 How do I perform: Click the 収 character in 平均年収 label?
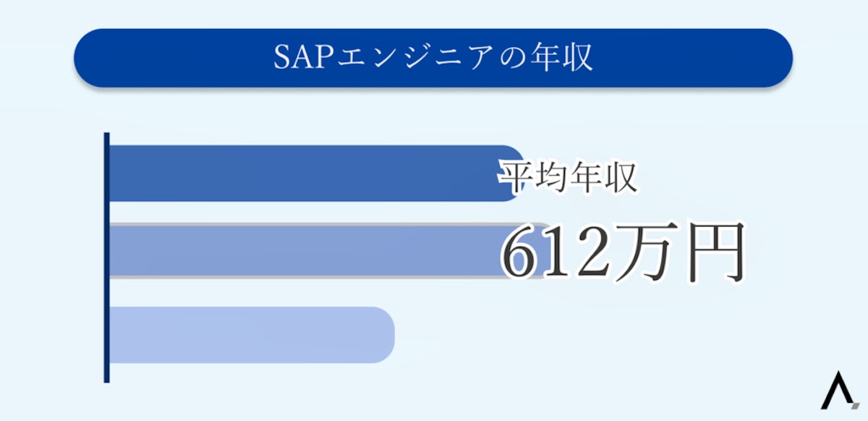pyautogui.click(x=621, y=178)
